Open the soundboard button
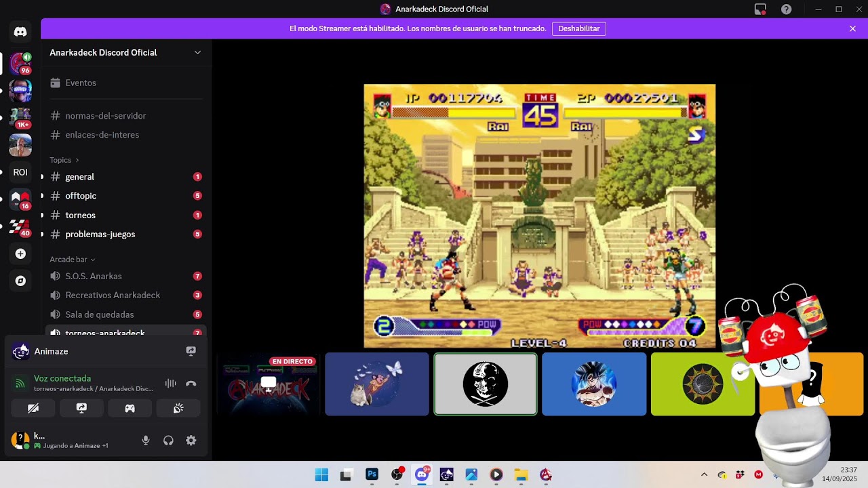Screen dimensions: 868x488 coord(178,408)
